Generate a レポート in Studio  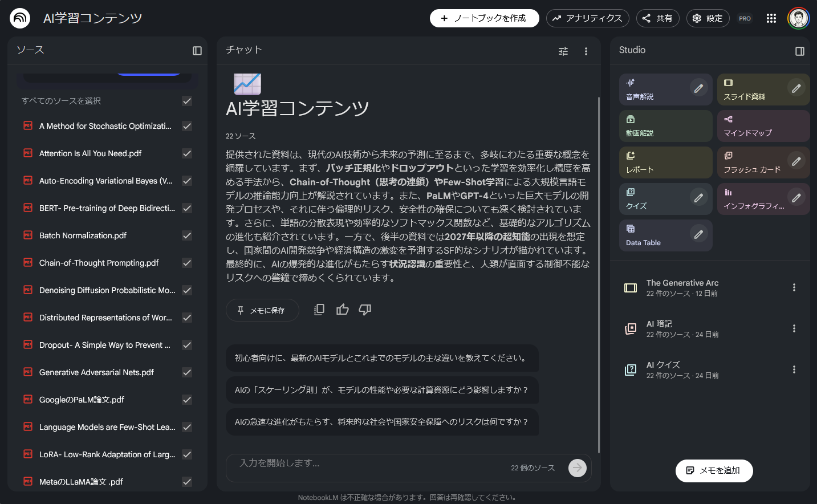(656, 162)
